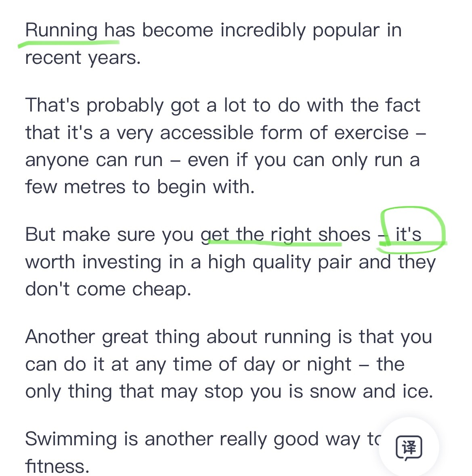Click the word "Another" starting fourth paragraph
The image size is (472, 476).
(60, 337)
